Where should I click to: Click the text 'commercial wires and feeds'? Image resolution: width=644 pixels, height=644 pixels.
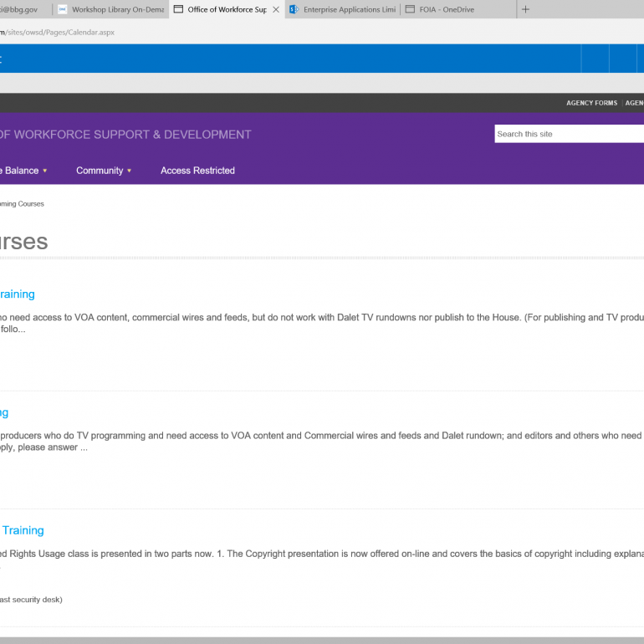(191, 318)
